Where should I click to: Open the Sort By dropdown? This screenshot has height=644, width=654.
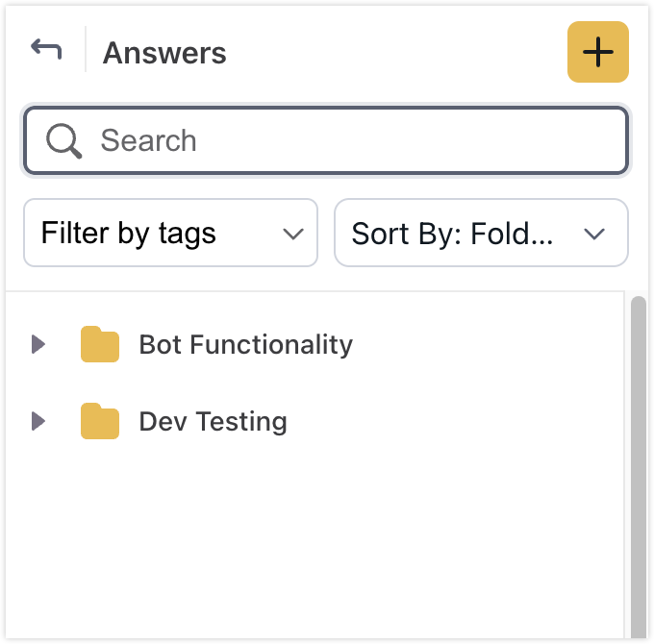coord(481,233)
